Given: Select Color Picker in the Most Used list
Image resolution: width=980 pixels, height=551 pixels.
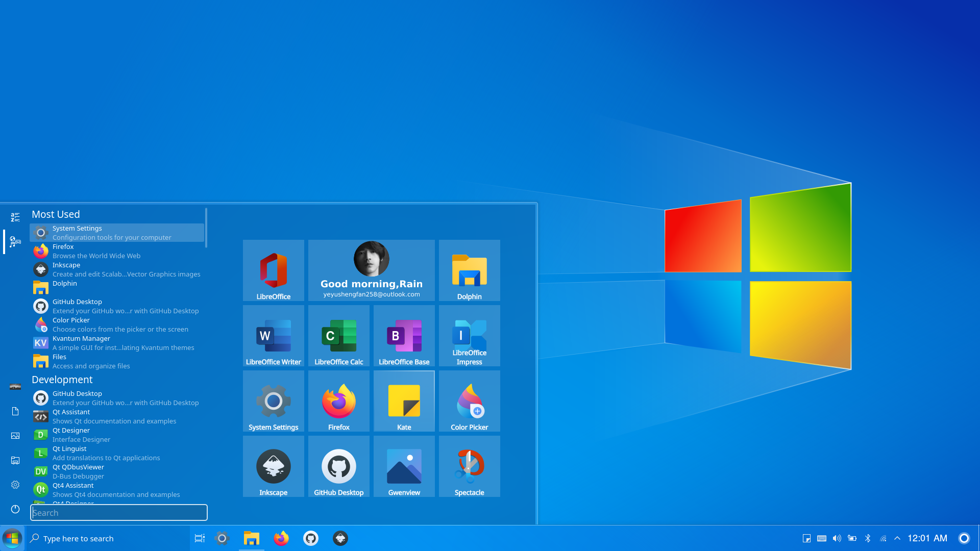Looking at the screenshot, I should coord(117,324).
